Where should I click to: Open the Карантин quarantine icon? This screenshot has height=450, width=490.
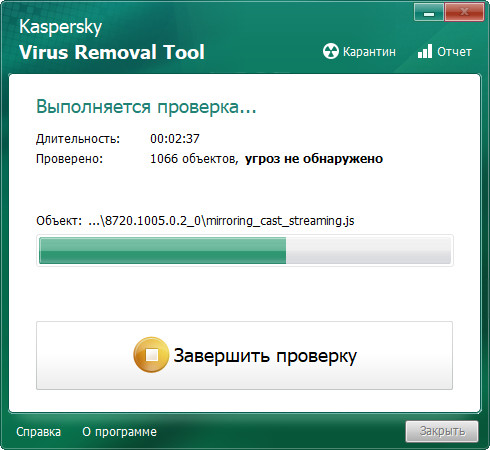pos(331,52)
